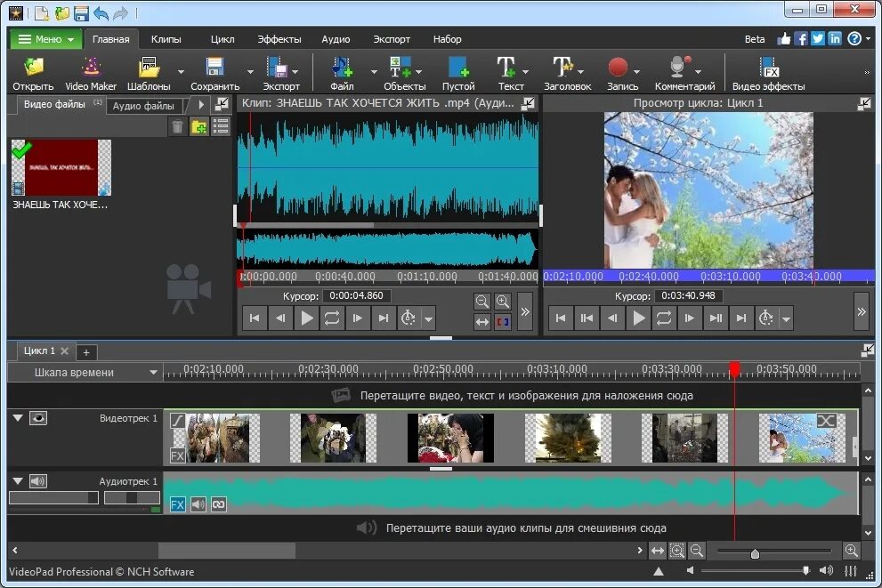The width and height of the screenshot is (882, 588).
Task: Close the Цикл 1 tab
Action: [65, 350]
